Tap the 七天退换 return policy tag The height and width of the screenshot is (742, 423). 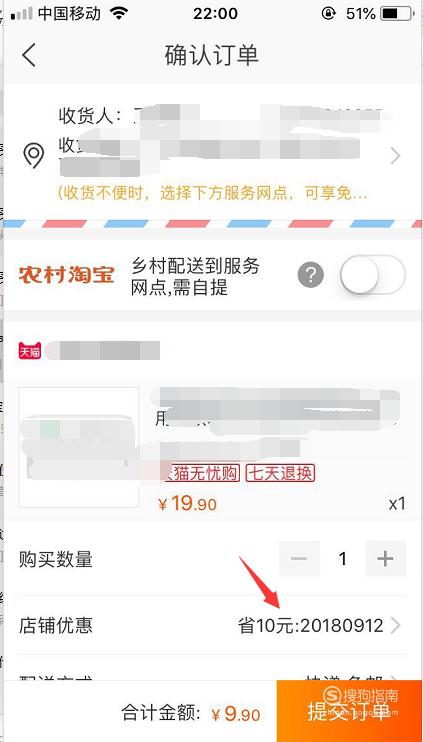click(280, 473)
